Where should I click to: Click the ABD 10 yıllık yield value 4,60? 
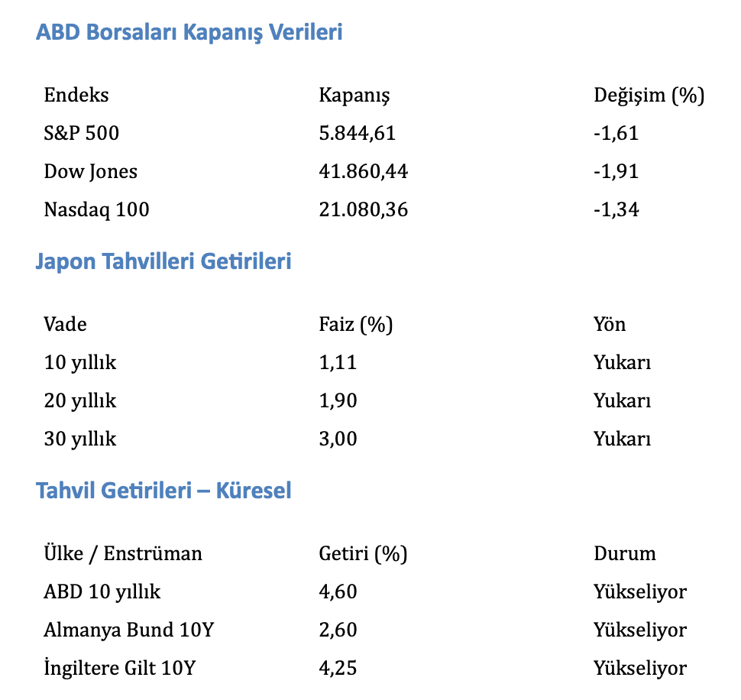pos(338,592)
